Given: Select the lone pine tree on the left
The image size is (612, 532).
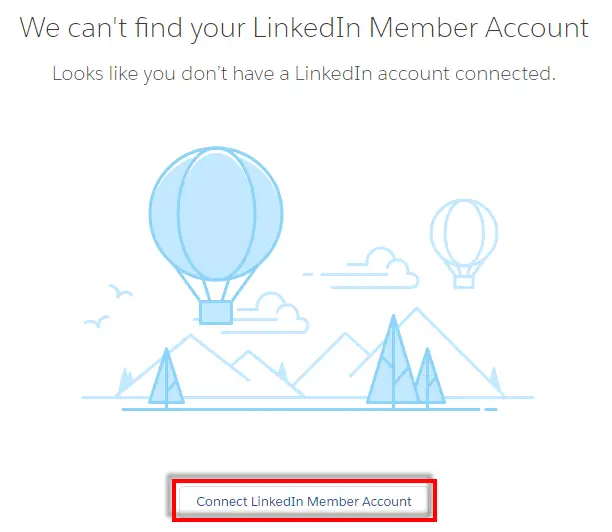Looking at the screenshot, I should tap(166, 377).
